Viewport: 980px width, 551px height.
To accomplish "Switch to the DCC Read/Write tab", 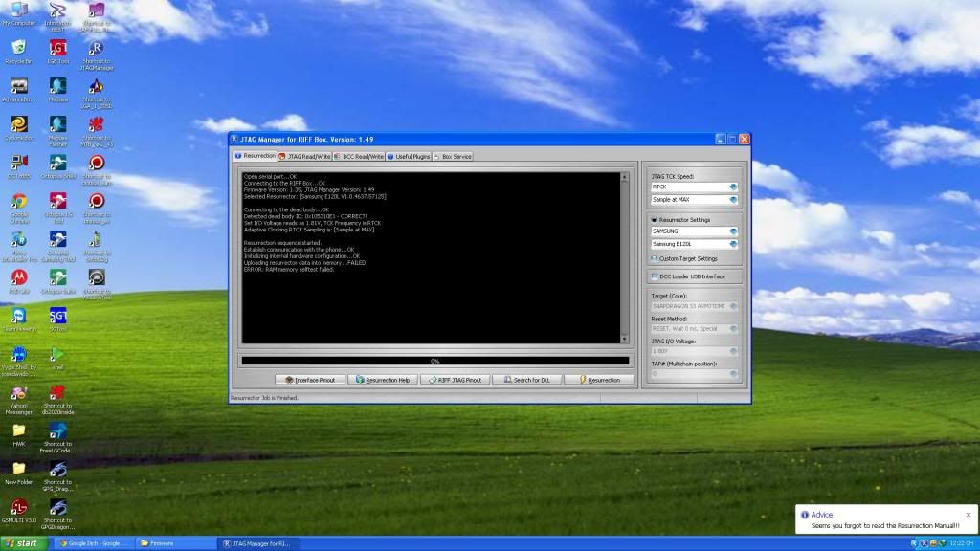I will click(359, 156).
